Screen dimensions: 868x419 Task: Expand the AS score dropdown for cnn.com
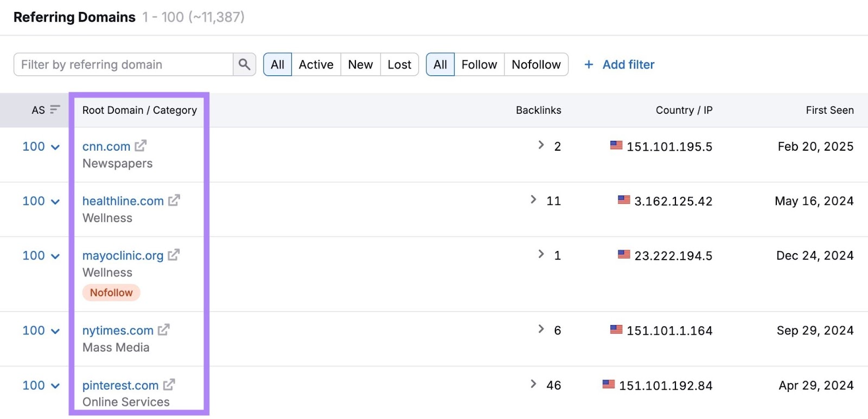55,147
